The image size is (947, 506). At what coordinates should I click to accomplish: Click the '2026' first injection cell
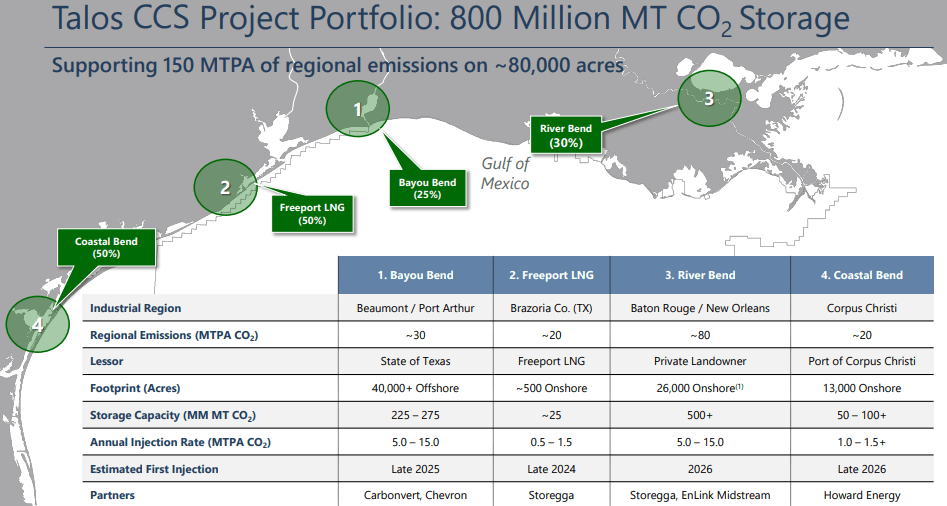pos(700,469)
